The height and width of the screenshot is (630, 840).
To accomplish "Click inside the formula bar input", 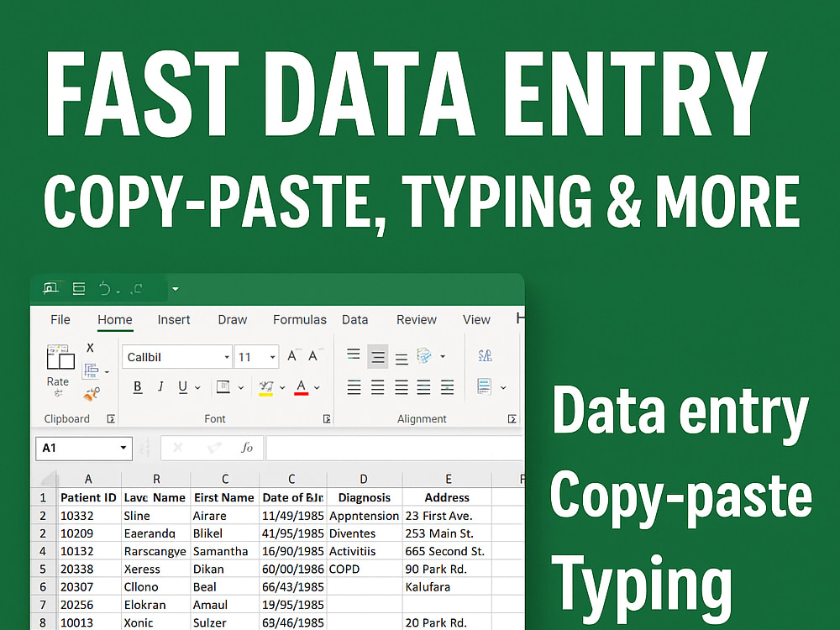I will click(x=394, y=448).
